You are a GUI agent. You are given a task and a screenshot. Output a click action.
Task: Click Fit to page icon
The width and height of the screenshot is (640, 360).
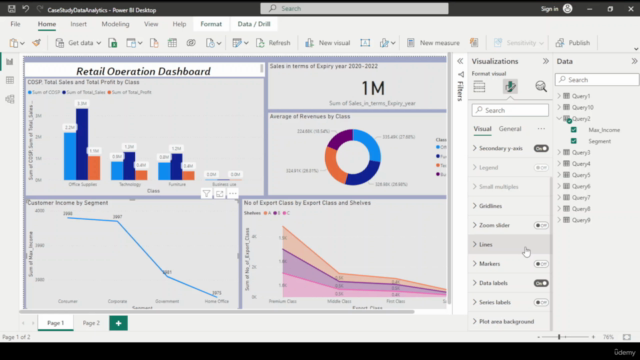tap(627, 337)
